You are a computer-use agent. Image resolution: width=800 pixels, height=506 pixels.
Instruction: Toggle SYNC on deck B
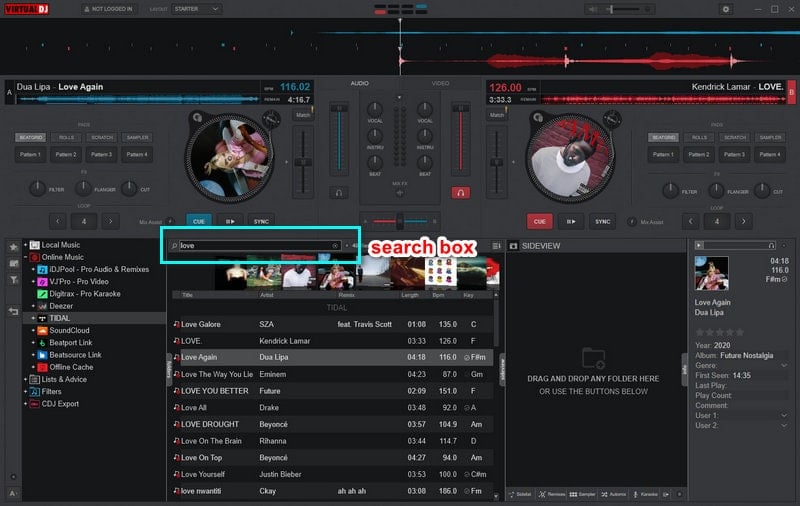[603, 221]
